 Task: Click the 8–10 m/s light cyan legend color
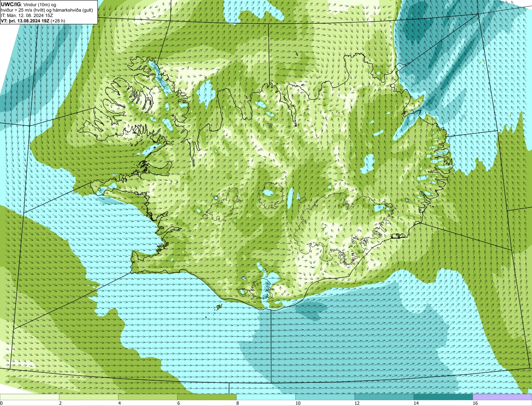[266, 397]
